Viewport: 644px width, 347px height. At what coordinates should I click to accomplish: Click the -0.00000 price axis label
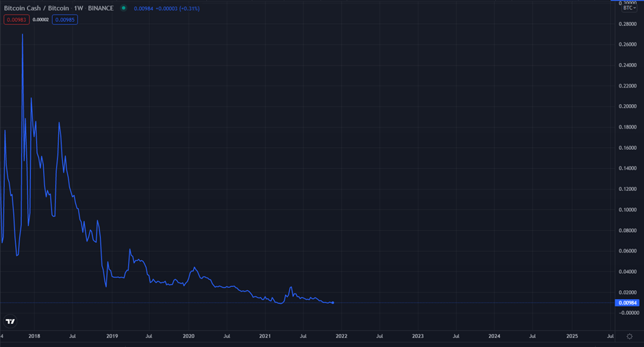628,313
